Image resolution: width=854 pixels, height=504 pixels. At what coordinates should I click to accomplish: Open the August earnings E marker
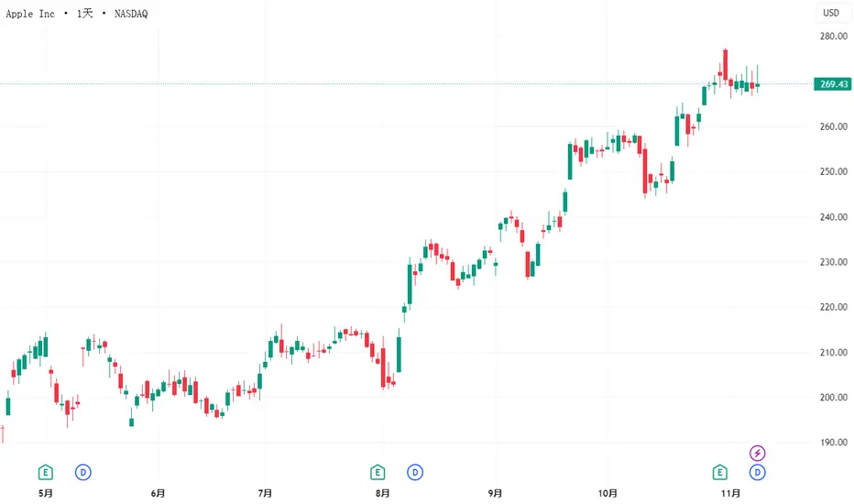tap(377, 472)
